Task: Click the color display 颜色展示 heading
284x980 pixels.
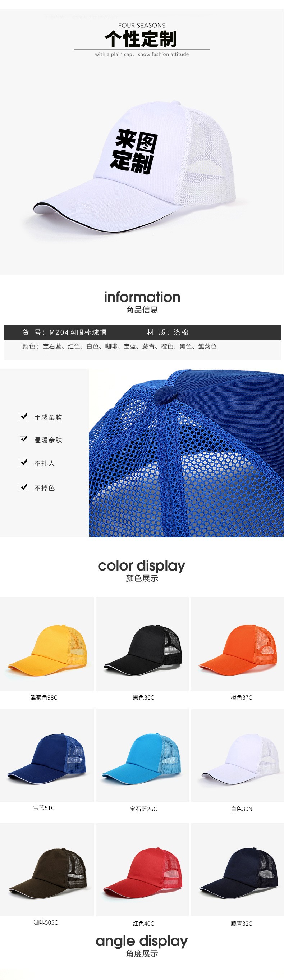Action: (141, 570)
